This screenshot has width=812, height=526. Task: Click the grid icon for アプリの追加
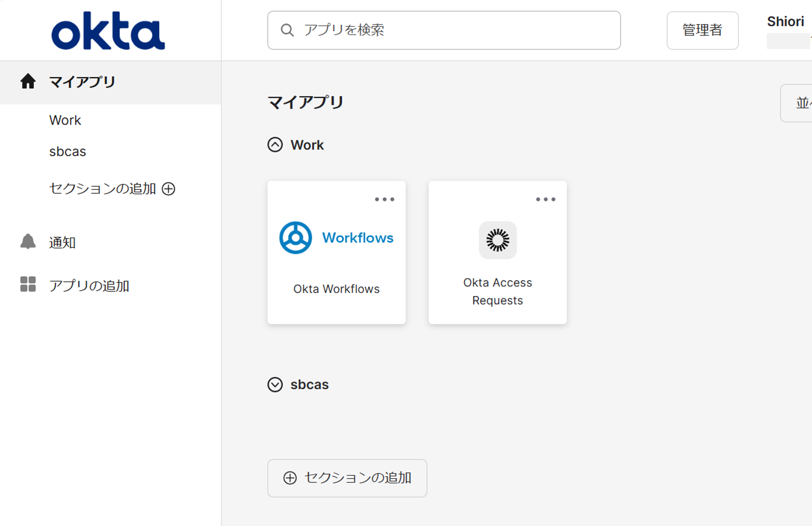28,284
